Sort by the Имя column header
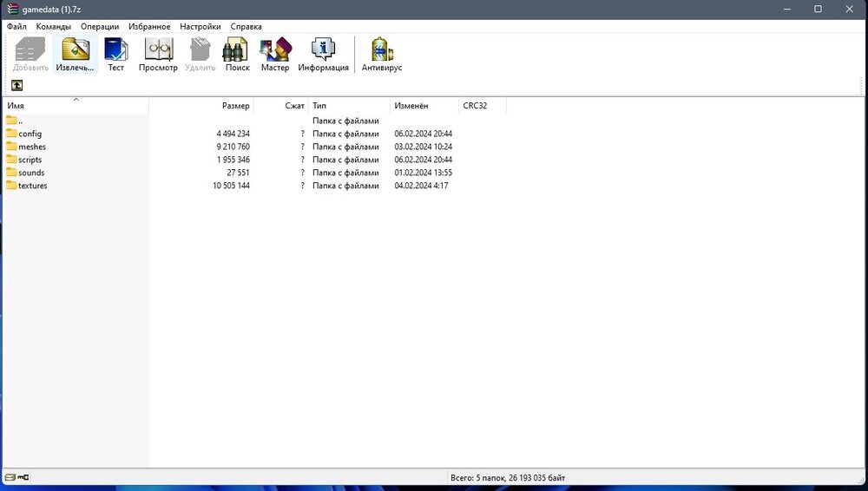 76,106
